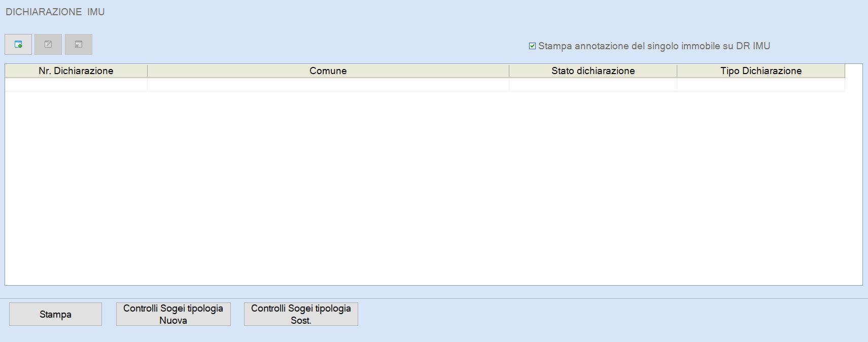
Task: Click the add new declaration icon
Action: click(x=18, y=45)
